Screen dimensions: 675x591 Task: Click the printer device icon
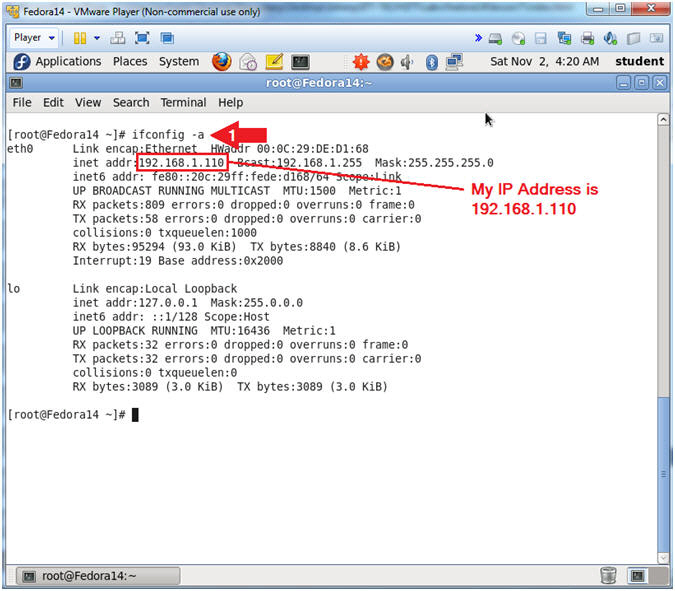point(587,39)
